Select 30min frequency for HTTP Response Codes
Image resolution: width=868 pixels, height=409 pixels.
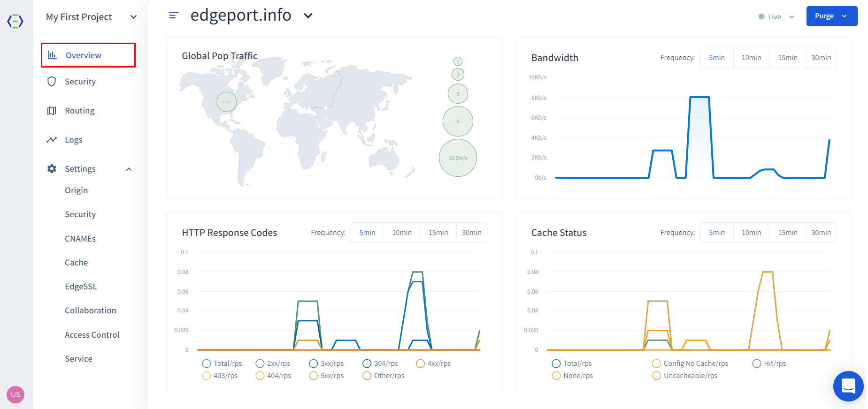[x=471, y=233]
